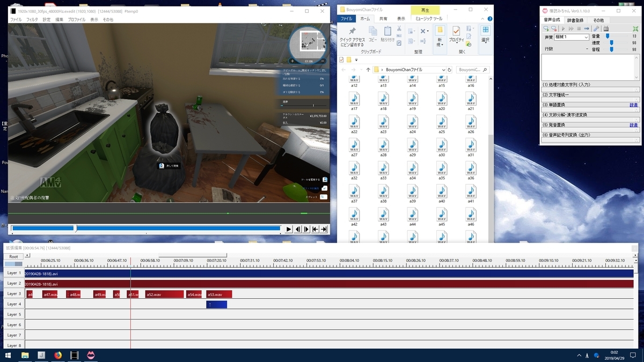The height and width of the screenshot is (362, 644).
Task: Step forward one frame in AviUtl
Action: (306, 229)
